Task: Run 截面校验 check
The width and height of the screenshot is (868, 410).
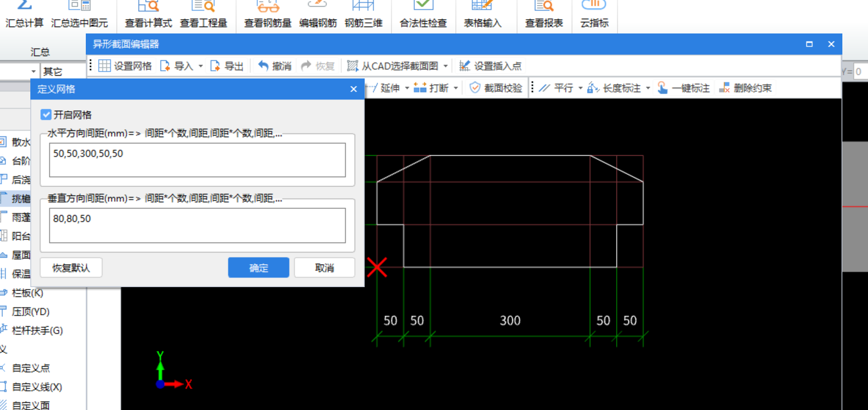Action: click(496, 88)
